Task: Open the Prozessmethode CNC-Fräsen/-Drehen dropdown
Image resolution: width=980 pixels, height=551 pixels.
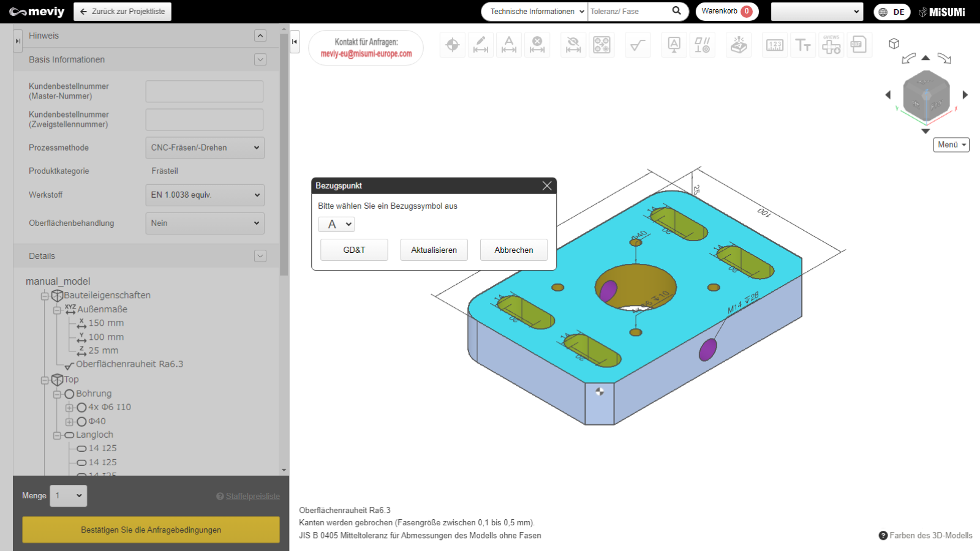Action: pos(205,148)
